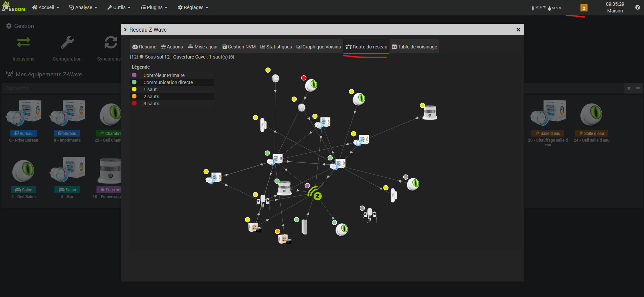
Task: Click the help question mark icon
Action: point(637,7)
